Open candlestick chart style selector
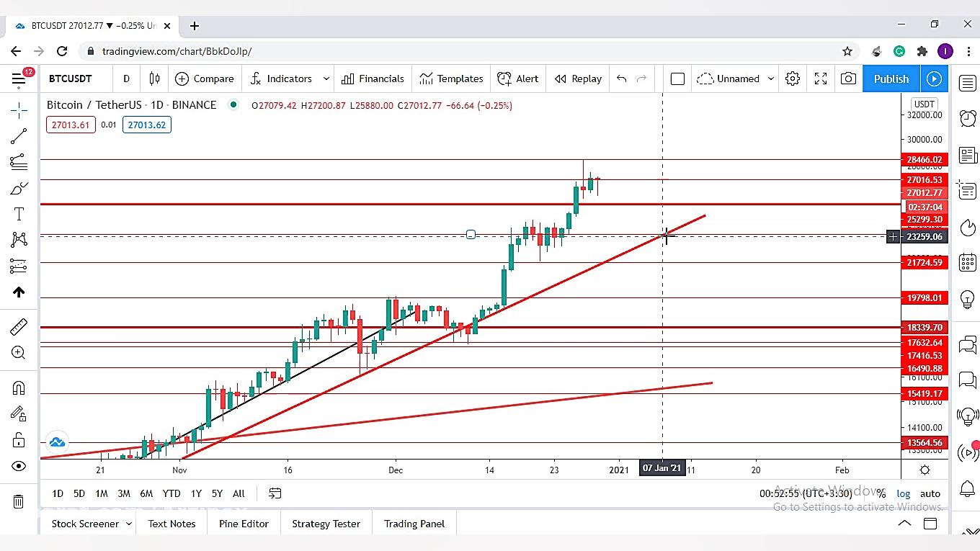This screenshot has height=551, width=980. pos(154,79)
